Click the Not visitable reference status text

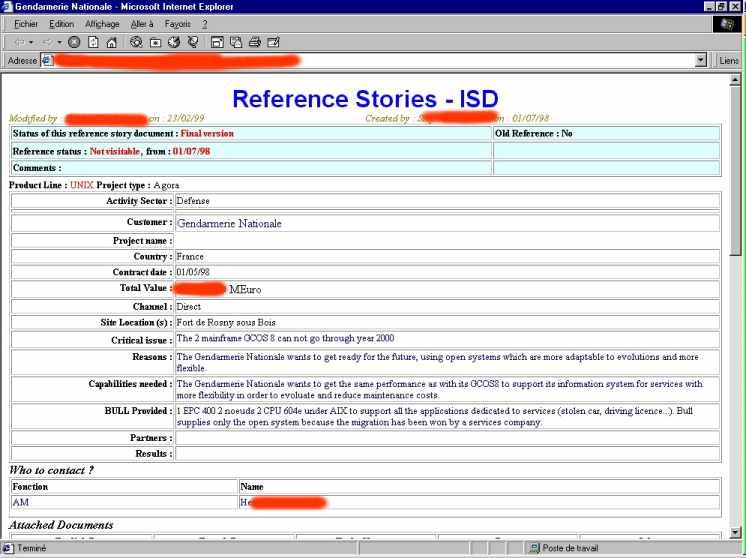click(x=115, y=152)
